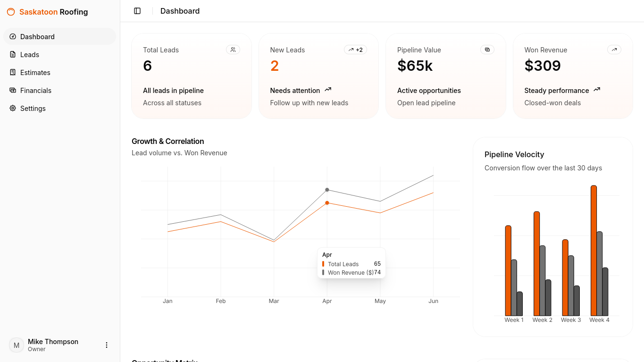Click the orange Total Leads legend swatch
Image resolution: width=644 pixels, height=362 pixels.
pos(323,264)
